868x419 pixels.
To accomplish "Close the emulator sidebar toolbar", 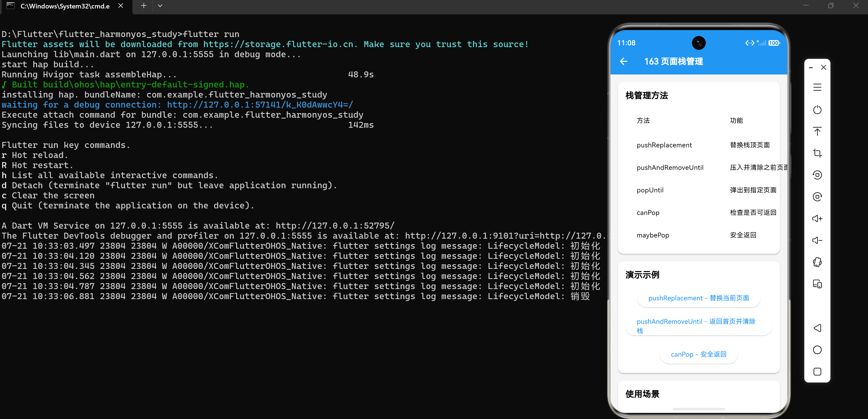I will (824, 67).
